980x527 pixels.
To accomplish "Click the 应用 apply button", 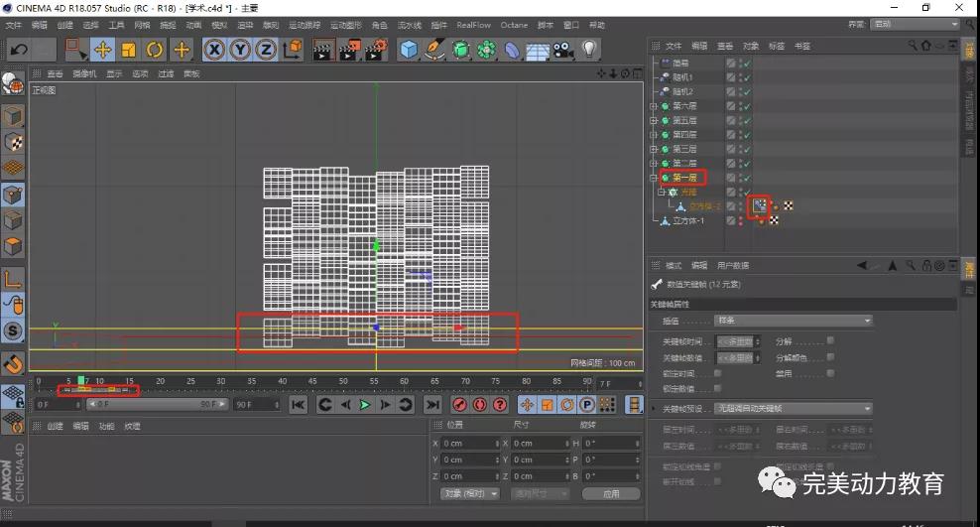I will tap(610, 493).
